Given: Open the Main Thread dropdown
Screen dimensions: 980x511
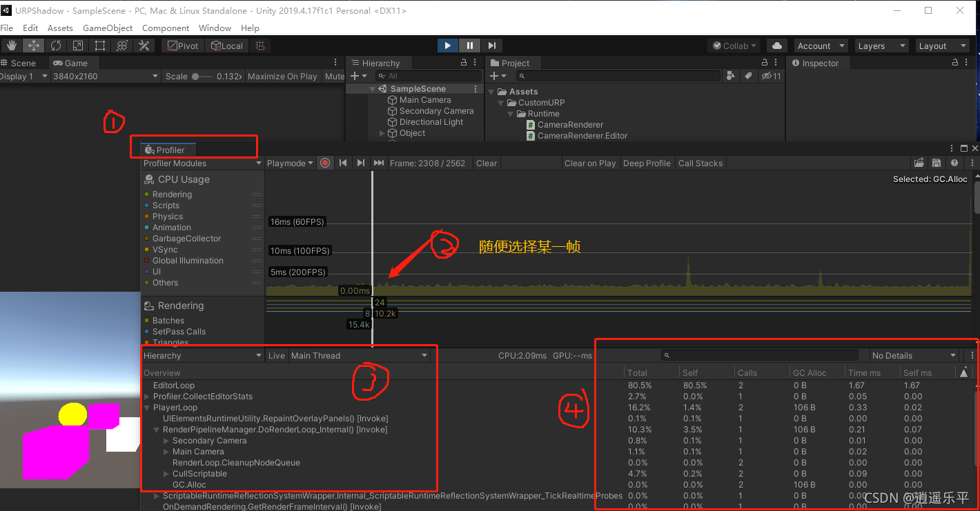Looking at the screenshot, I should 359,355.
